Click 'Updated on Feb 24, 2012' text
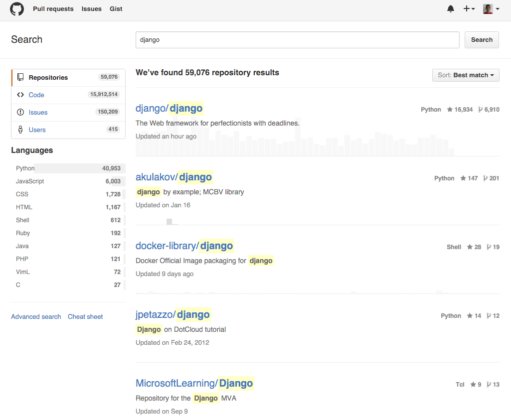 172,342
